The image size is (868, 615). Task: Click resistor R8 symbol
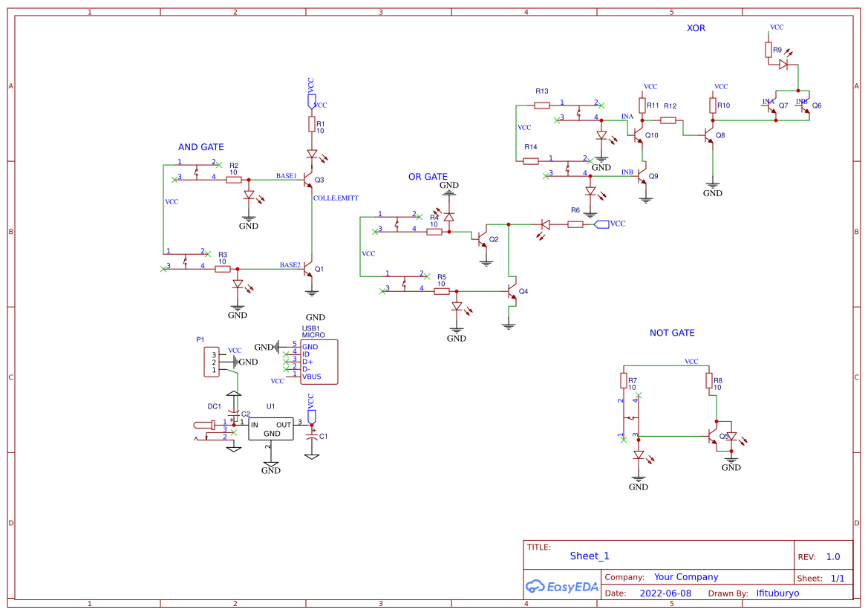pos(709,381)
